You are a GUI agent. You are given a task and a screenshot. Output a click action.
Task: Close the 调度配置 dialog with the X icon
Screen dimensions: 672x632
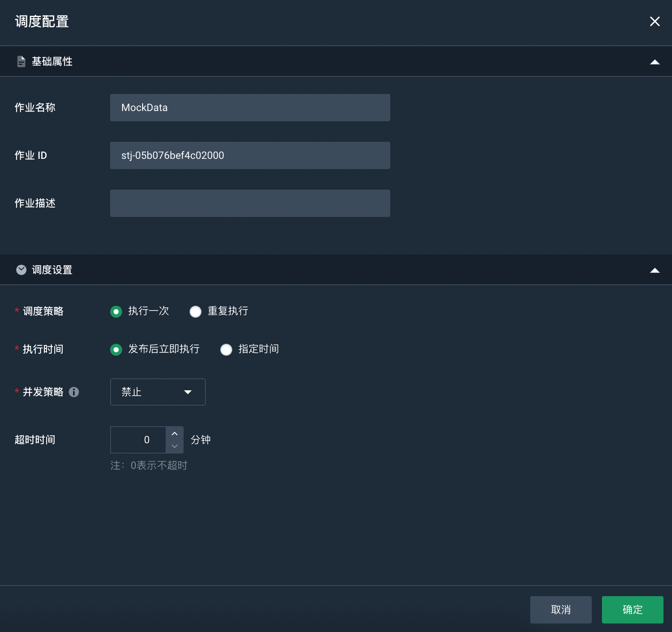tap(654, 21)
